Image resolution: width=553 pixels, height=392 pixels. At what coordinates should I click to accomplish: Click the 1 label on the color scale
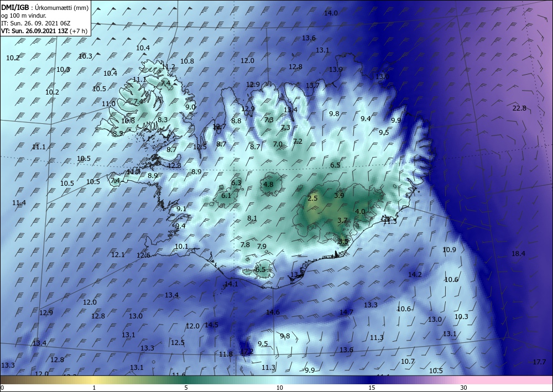click(94, 388)
